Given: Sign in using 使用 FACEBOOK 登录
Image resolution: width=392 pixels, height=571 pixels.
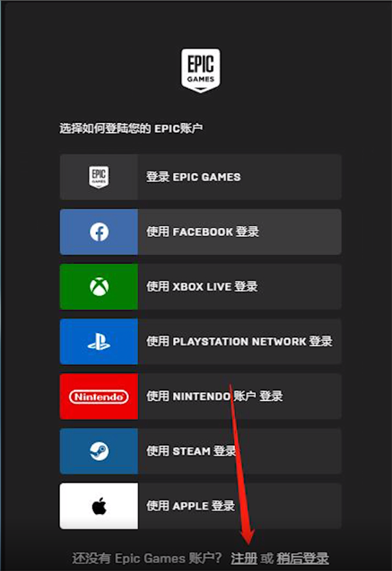Looking at the screenshot, I should point(201,232).
